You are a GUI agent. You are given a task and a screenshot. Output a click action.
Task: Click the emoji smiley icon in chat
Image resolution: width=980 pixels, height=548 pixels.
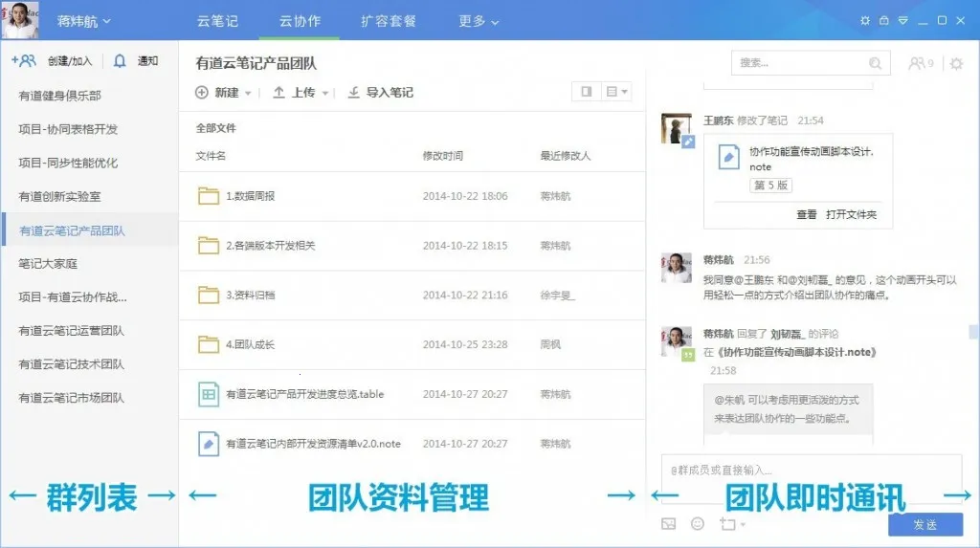(x=698, y=524)
